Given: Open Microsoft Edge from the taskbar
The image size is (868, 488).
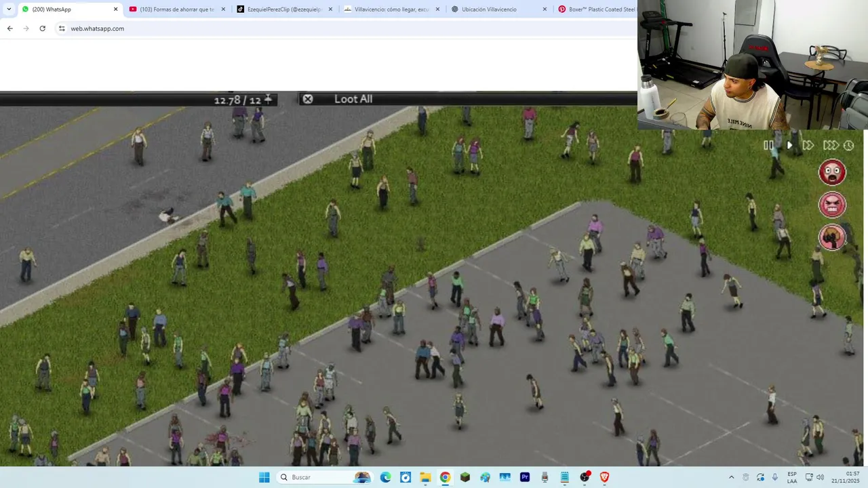Looking at the screenshot, I should pos(385,477).
